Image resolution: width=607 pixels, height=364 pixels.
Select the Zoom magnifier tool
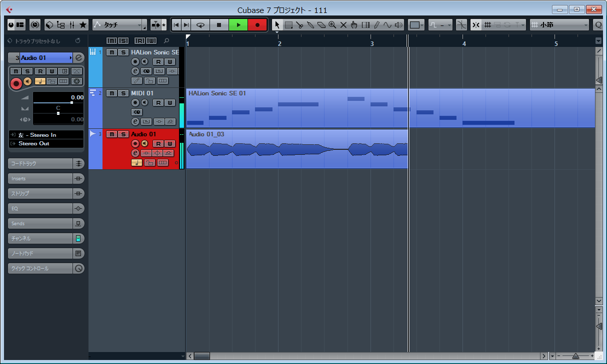[332, 24]
